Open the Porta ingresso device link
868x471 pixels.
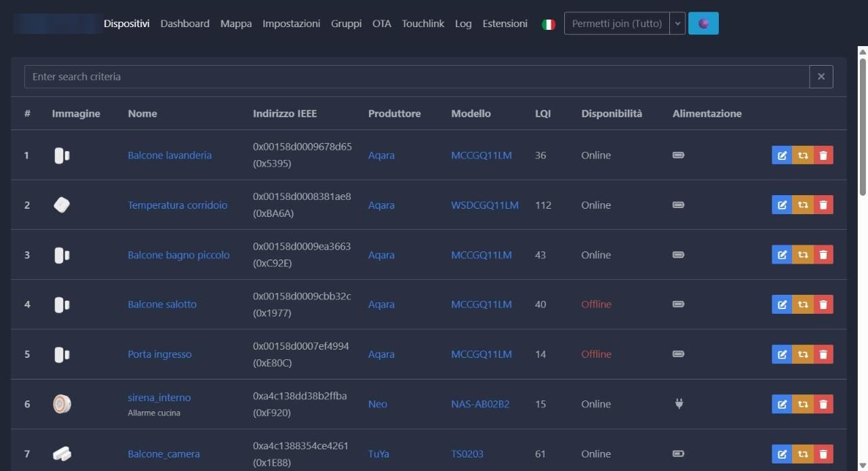tap(160, 354)
